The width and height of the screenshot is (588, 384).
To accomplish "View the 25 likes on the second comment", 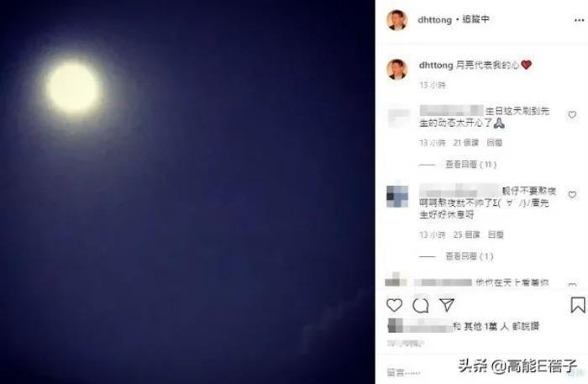I will [466, 234].
